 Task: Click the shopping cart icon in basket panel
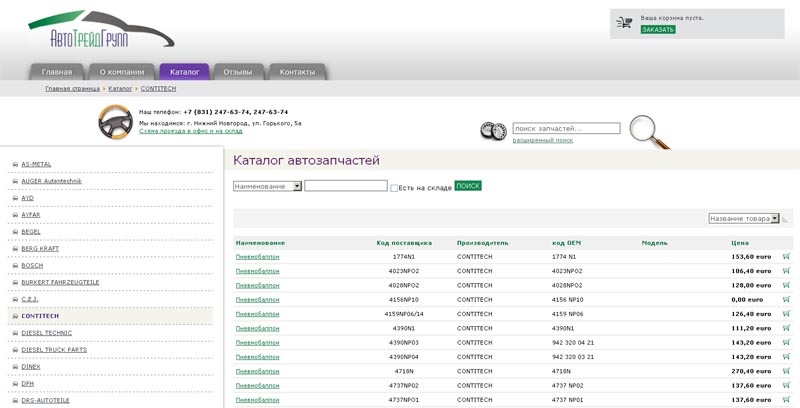(x=624, y=22)
